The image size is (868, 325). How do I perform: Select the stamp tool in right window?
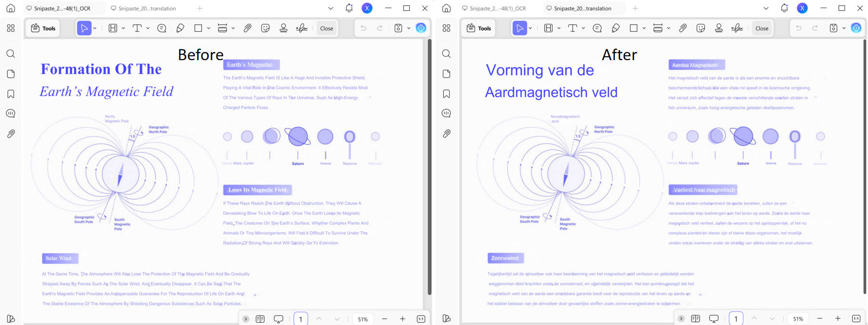[x=719, y=28]
